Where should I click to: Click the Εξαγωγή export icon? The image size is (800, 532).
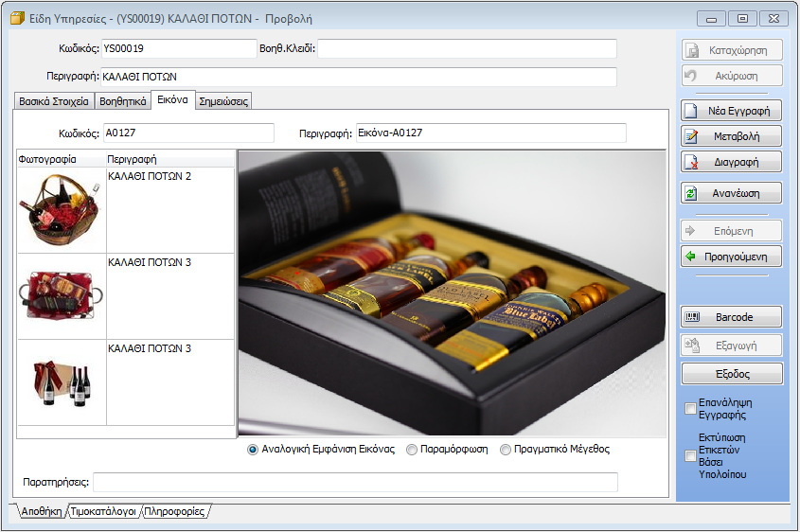tap(692, 346)
